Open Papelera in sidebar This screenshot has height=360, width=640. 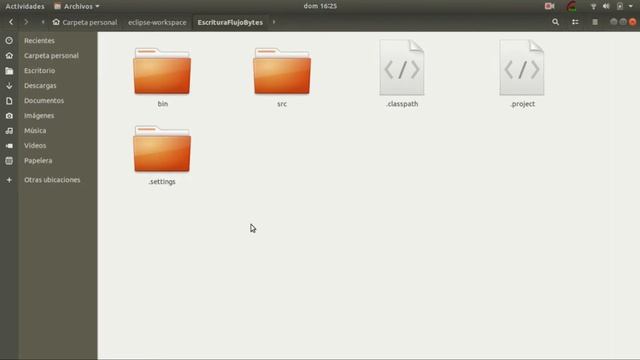38,161
